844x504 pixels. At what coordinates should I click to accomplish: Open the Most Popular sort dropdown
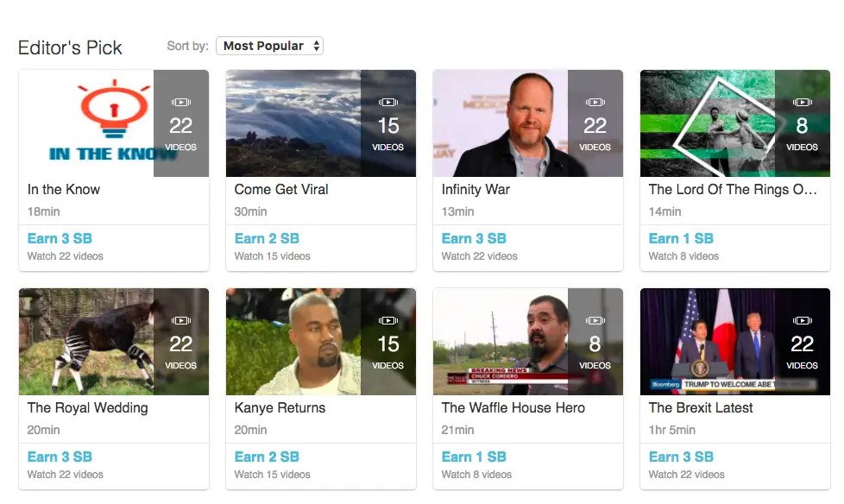coord(269,46)
